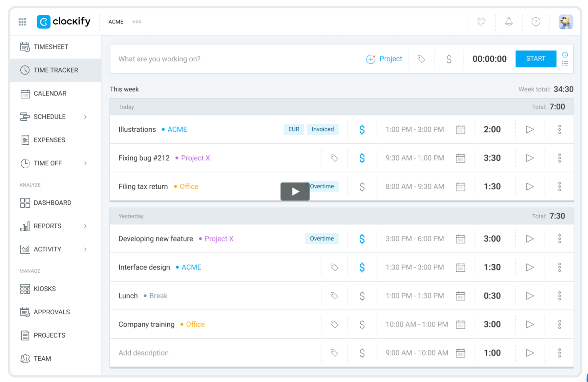Open the apps grid icon
Viewport: 588px width, 382px height.
(x=22, y=22)
